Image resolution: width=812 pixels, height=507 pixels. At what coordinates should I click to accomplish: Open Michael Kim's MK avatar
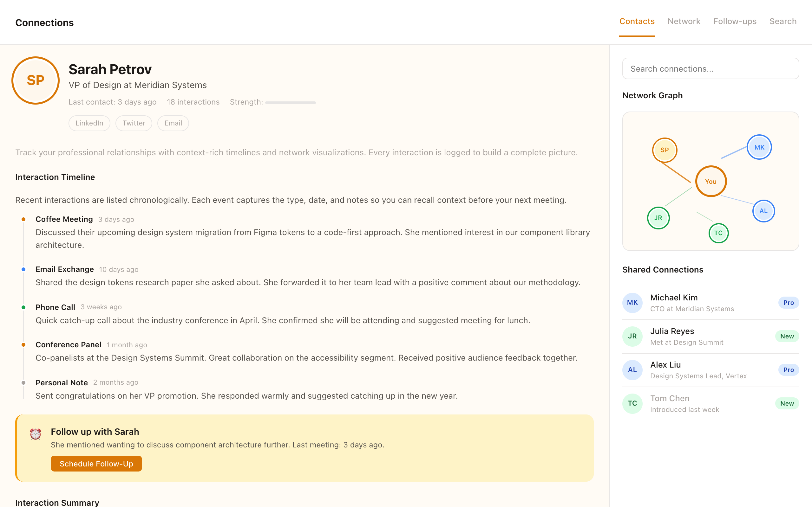click(632, 302)
